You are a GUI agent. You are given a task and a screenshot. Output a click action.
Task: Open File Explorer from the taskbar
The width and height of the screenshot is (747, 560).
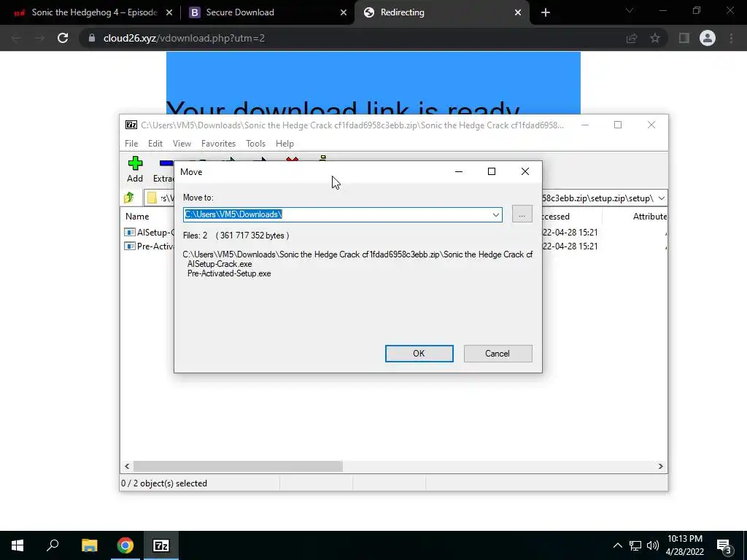coord(89,545)
